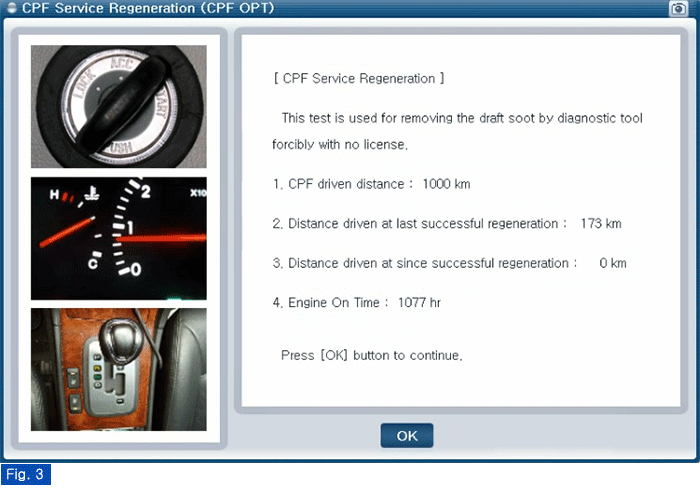Click the camera screenshot icon in title bar
The height and width of the screenshot is (488, 700).
coord(678,8)
